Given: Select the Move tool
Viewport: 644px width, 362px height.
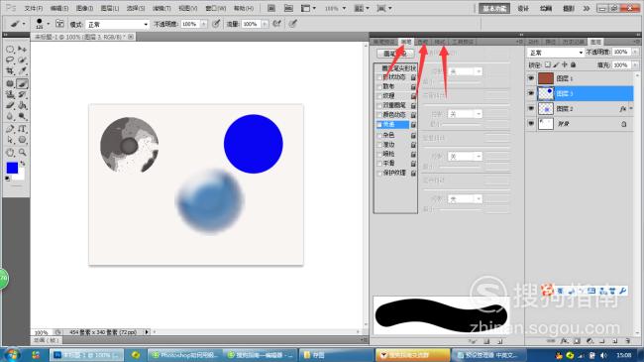Looking at the screenshot, I should pyautogui.click(x=22, y=50).
